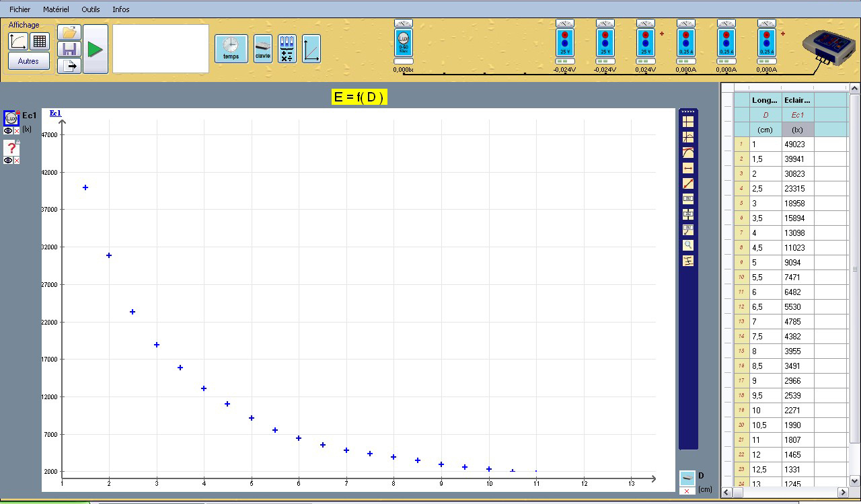Select the 'temps' clock icon
Viewport: 861px width, 504px height.
pyautogui.click(x=231, y=48)
